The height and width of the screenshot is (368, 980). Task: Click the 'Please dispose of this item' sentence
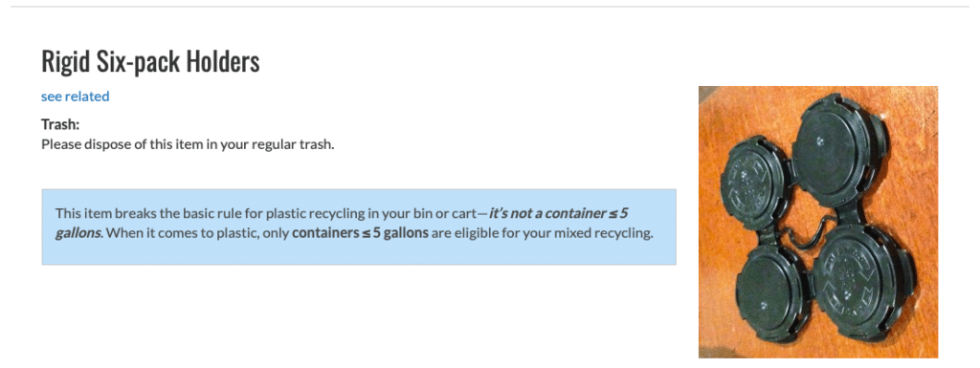pos(189,144)
